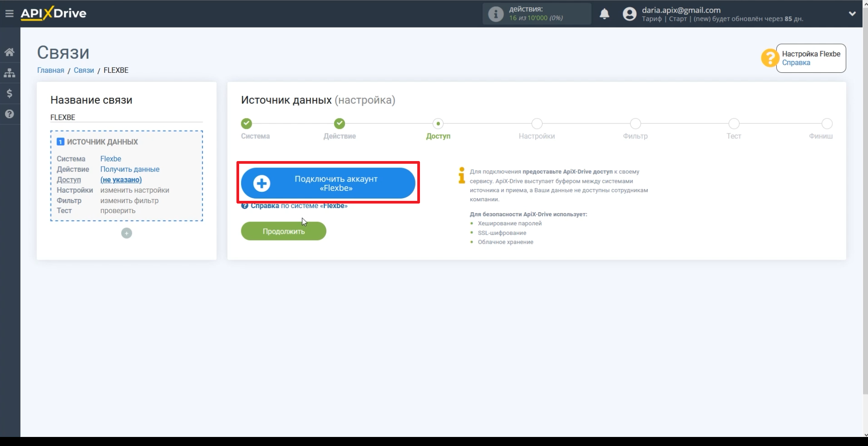Click the yellow info icon beside description

tap(462, 176)
